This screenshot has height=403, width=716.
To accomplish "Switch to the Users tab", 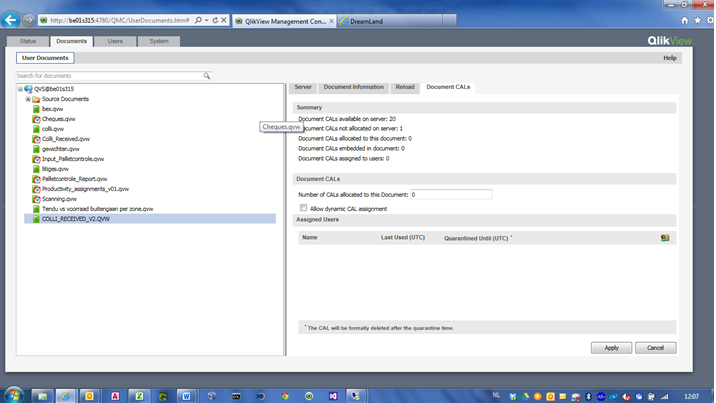I will (115, 41).
